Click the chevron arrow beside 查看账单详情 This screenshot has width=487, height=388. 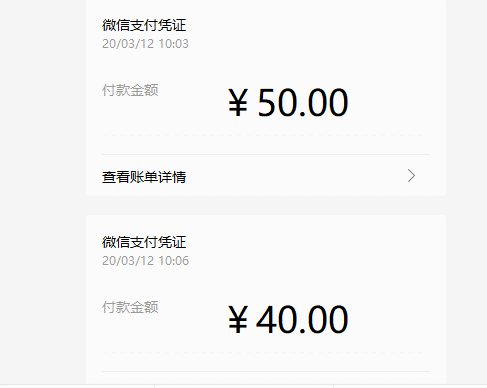coord(411,176)
